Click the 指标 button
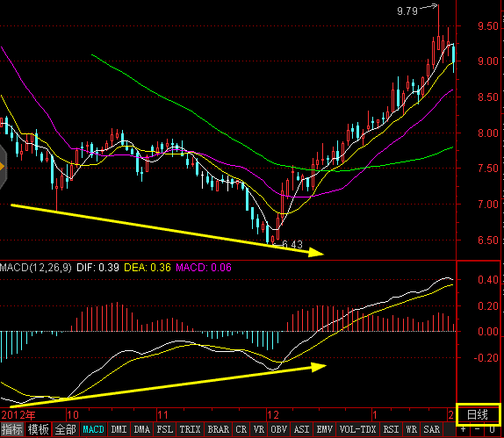The height and width of the screenshot is (438, 504). pyautogui.click(x=12, y=429)
